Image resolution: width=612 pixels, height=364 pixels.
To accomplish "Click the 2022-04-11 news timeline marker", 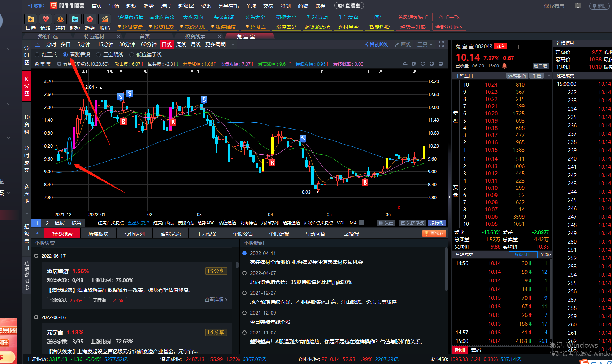I will (244, 253).
